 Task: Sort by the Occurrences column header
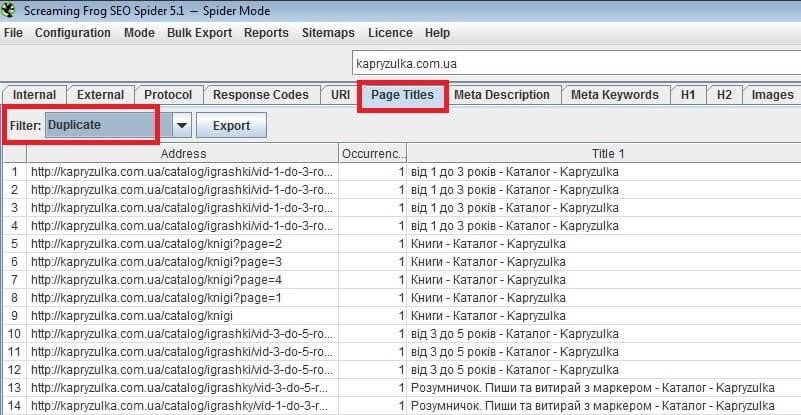(372, 154)
